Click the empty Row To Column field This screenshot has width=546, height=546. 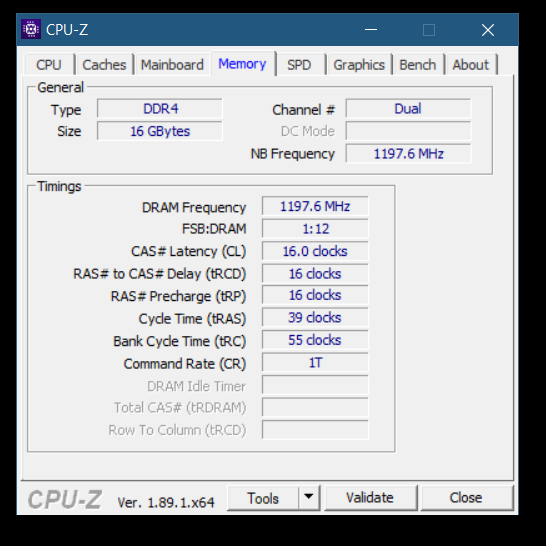click(x=315, y=430)
